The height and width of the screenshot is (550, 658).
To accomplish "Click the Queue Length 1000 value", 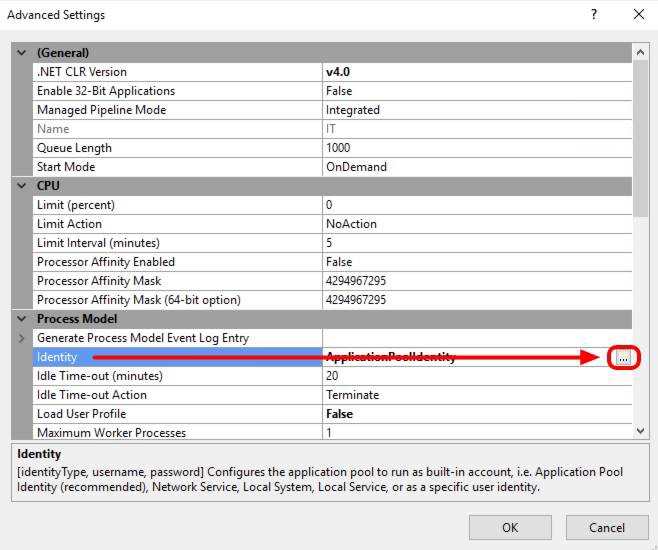I will tap(477, 148).
